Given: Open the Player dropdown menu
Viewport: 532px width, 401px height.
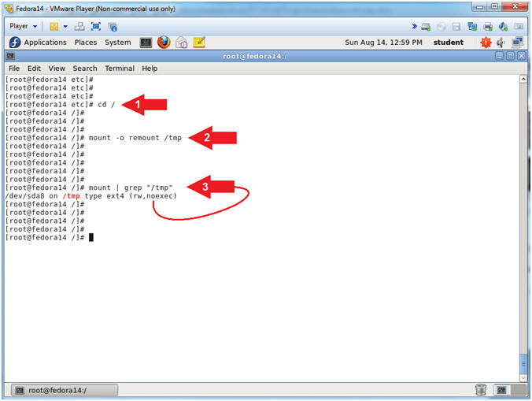Looking at the screenshot, I should [x=23, y=26].
